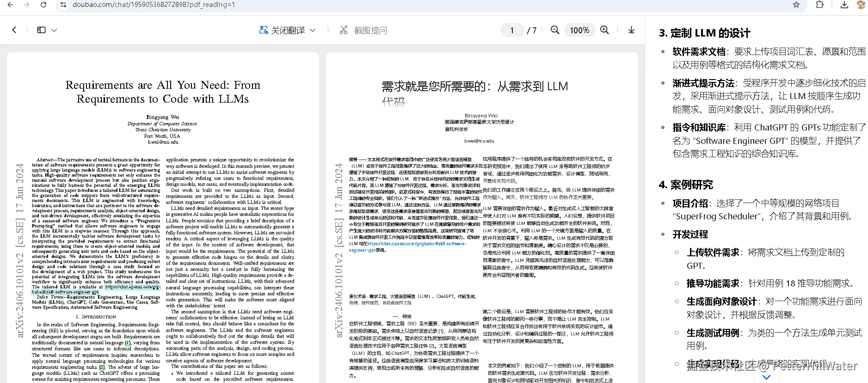Click the 截图提问 button

(x=370, y=31)
